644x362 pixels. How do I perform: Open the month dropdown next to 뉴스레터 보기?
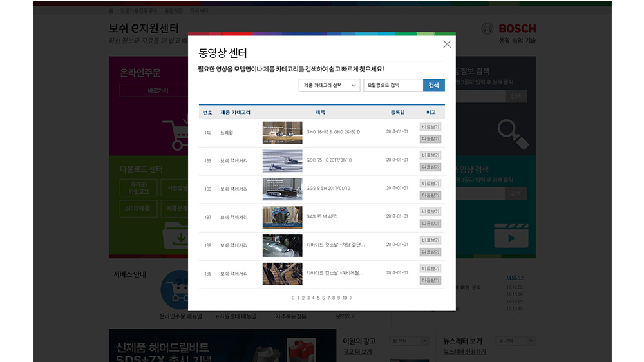click(x=515, y=341)
